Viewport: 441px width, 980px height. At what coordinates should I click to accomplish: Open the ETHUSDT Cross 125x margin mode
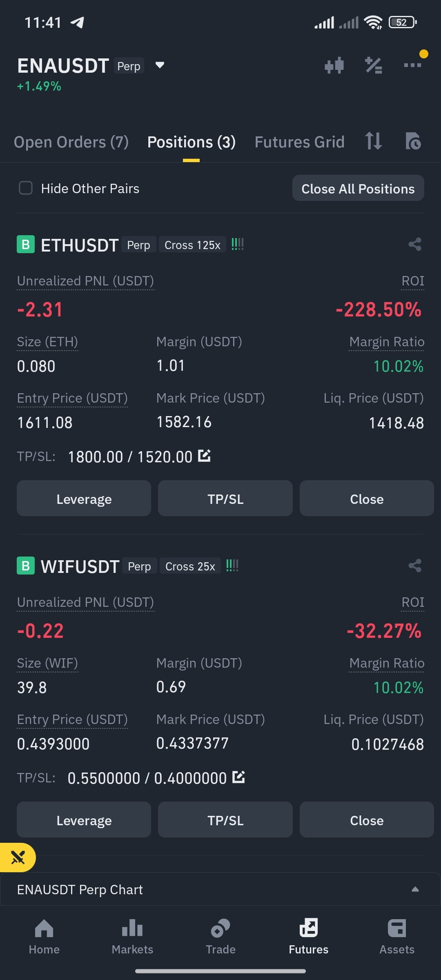pos(192,245)
